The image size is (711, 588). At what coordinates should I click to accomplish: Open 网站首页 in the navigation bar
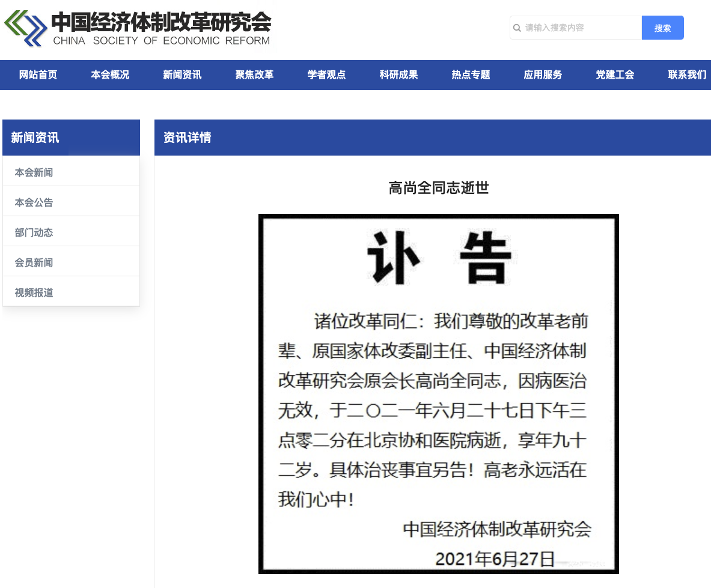38,74
